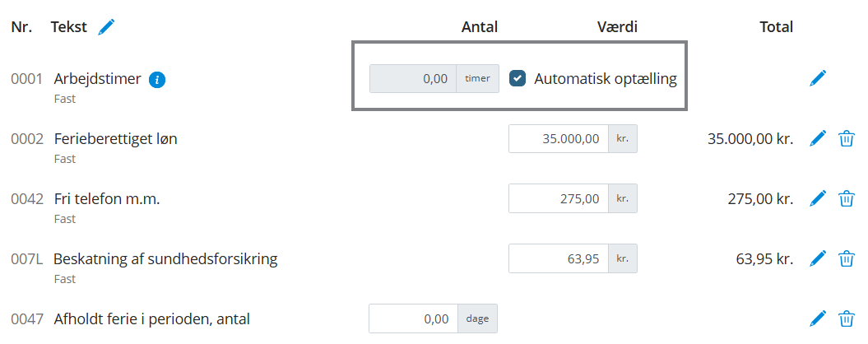The width and height of the screenshot is (868, 344).
Task: Delete the Beskatning af sundhedsforsikring row
Action: point(846,258)
